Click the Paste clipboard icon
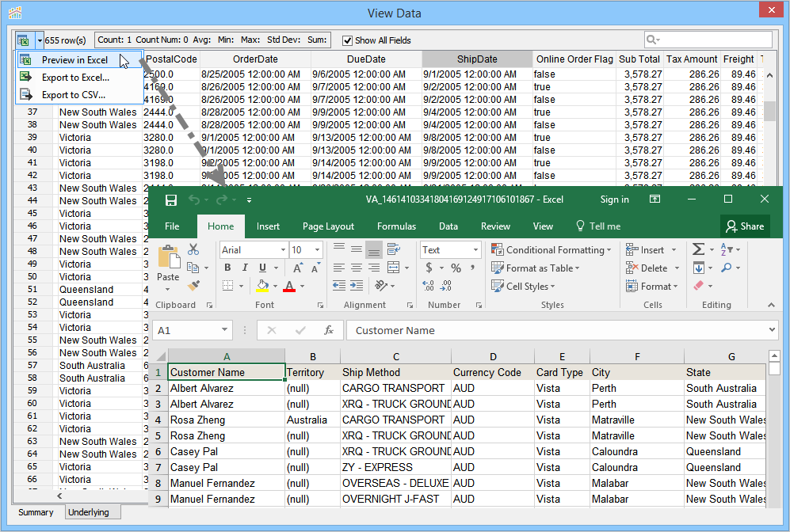Screen dimensions: 790x532 (x=169, y=258)
